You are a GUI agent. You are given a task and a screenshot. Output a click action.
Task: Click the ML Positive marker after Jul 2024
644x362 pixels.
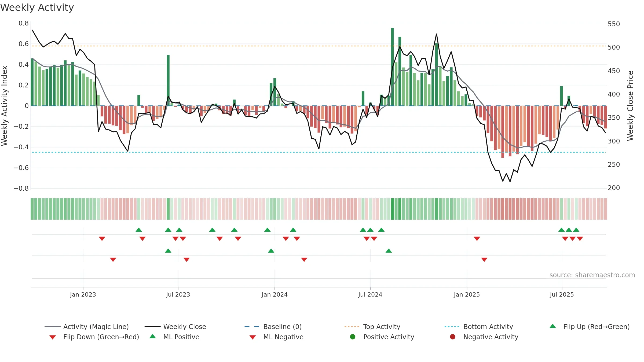pyautogui.click(x=389, y=251)
